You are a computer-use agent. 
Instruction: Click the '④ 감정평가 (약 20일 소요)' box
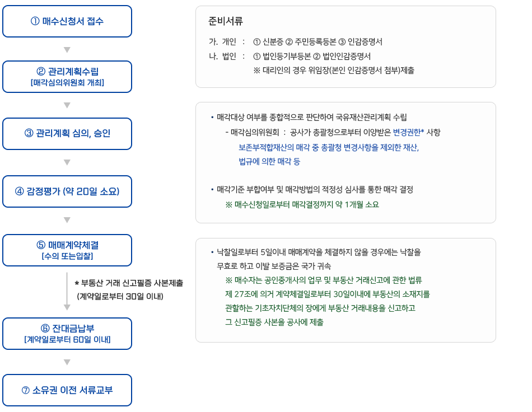(x=67, y=191)
